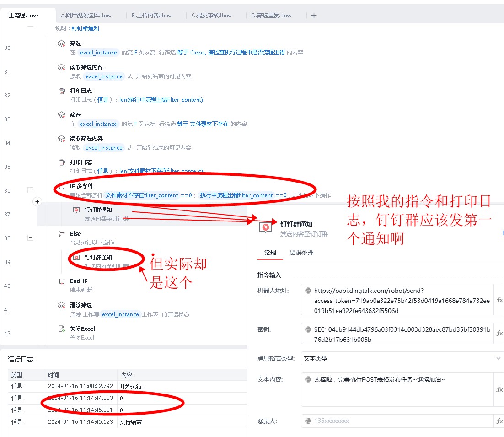This screenshot has width=504, height=437.
Task: Insert step using plus button below line 36
Action: (38, 202)
